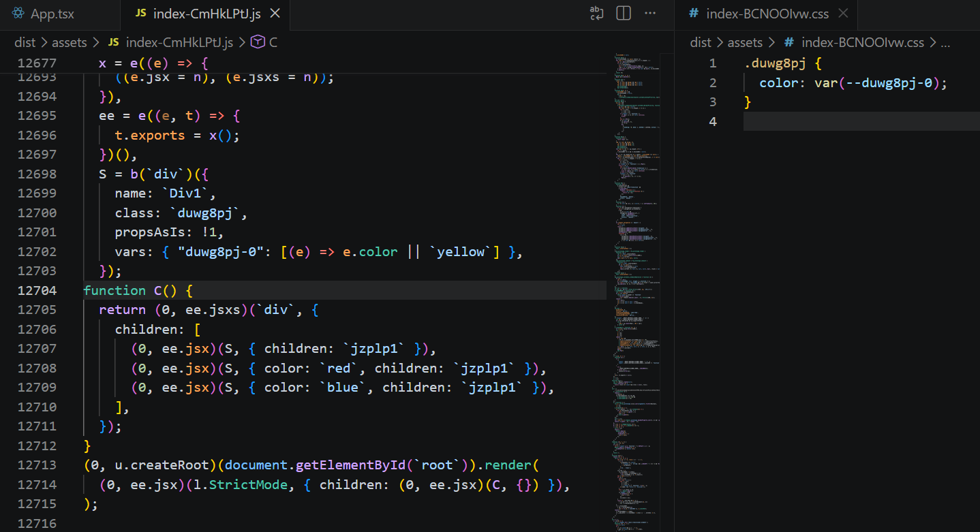Click the React icon on App.tsx tab

18,14
